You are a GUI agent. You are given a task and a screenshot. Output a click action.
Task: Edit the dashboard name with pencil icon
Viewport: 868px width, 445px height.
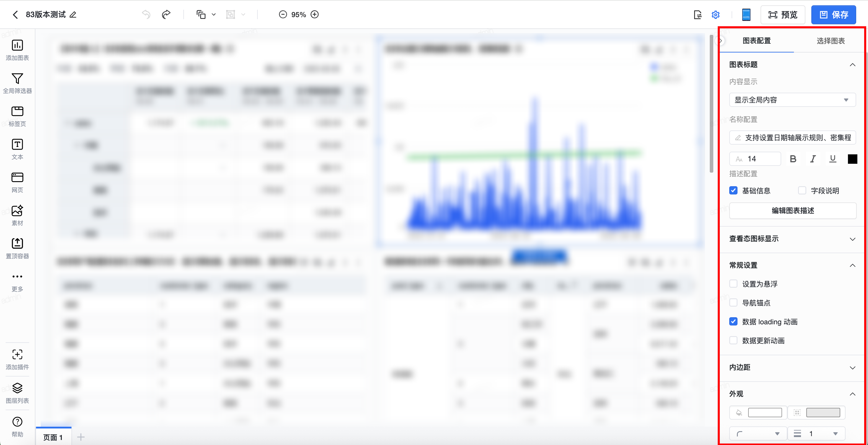[x=73, y=14]
